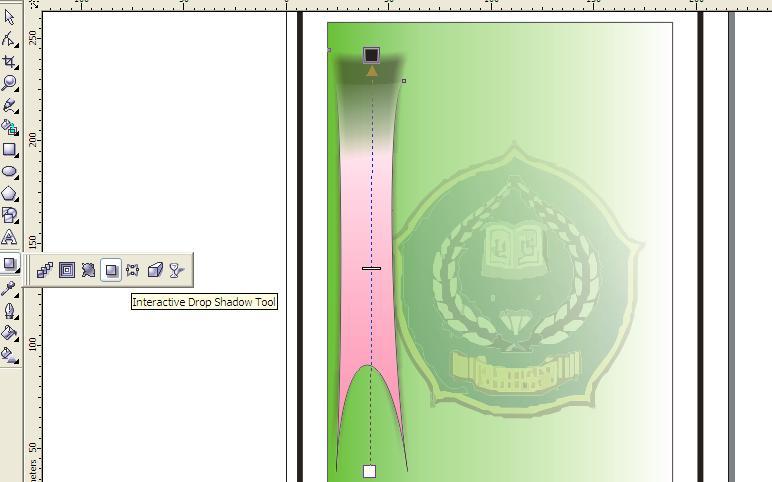
Task: Choose the Crop tool
Action: click(x=9, y=62)
